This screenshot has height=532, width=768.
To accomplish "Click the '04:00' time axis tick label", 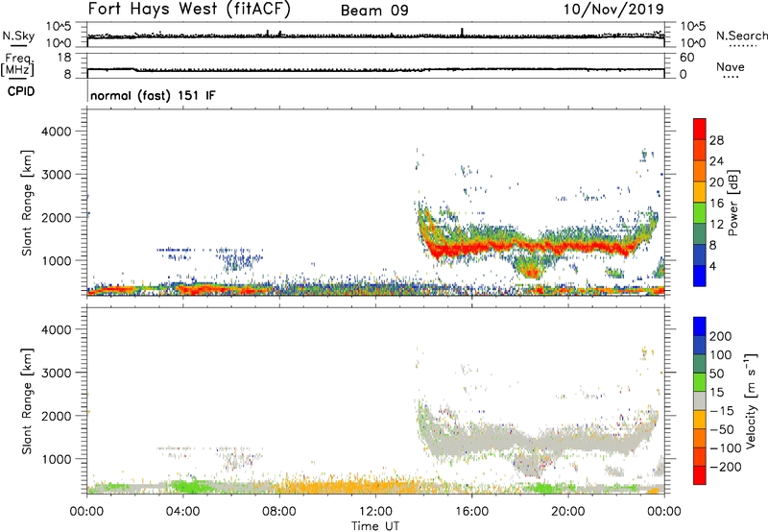I will (x=182, y=512).
